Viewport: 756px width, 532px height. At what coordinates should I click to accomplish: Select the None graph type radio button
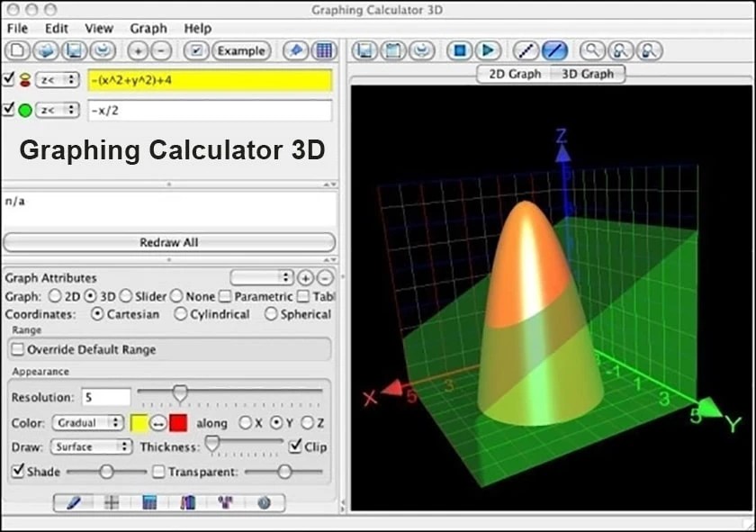click(176, 296)
